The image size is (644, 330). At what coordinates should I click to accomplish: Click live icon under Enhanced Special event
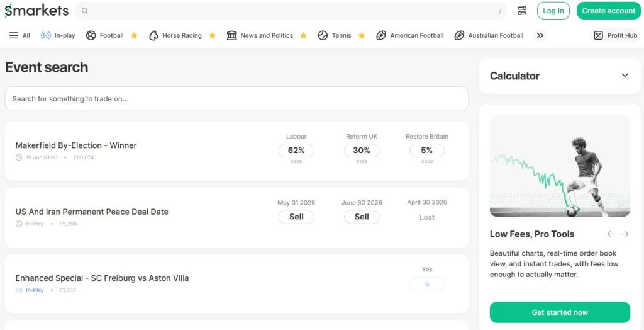coord(19,290)
